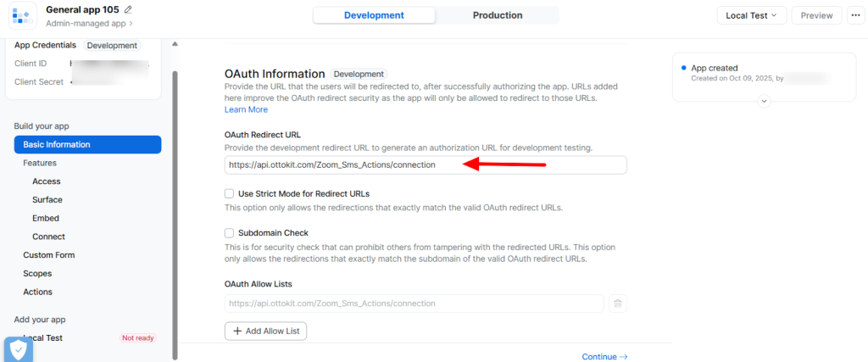This screenshot has width=868, height=362.
Task: Click the trash icon next to OAuth Allow List
Action: (618, 304)
